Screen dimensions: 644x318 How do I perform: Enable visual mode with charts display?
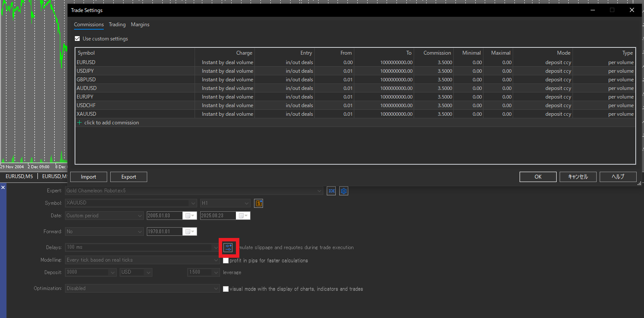[226, 289]
